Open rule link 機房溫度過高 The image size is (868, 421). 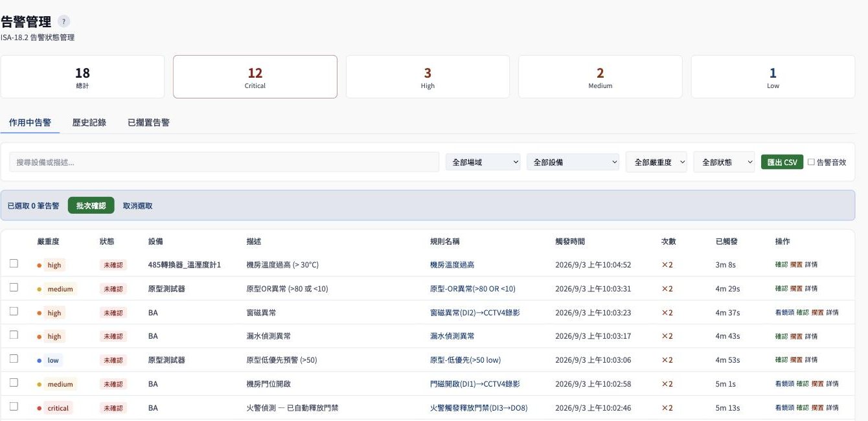[x=452, y=265]
